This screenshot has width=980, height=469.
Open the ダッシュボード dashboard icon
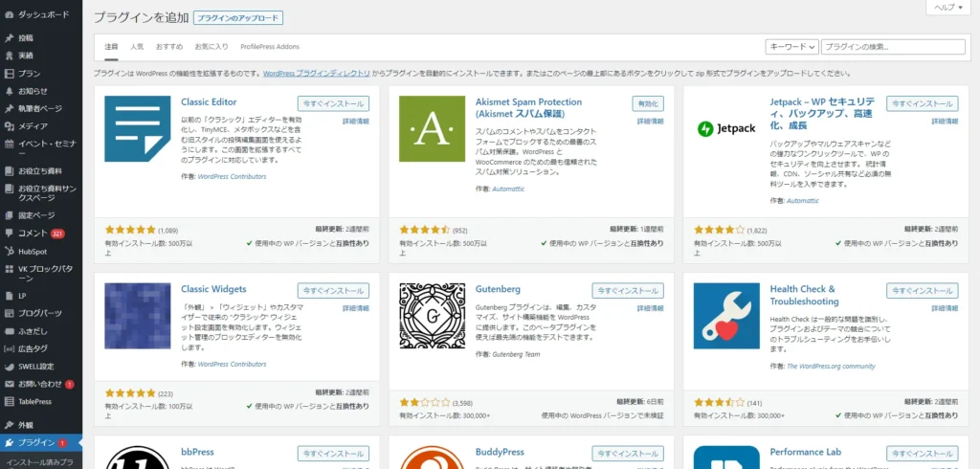click(9, 14)
